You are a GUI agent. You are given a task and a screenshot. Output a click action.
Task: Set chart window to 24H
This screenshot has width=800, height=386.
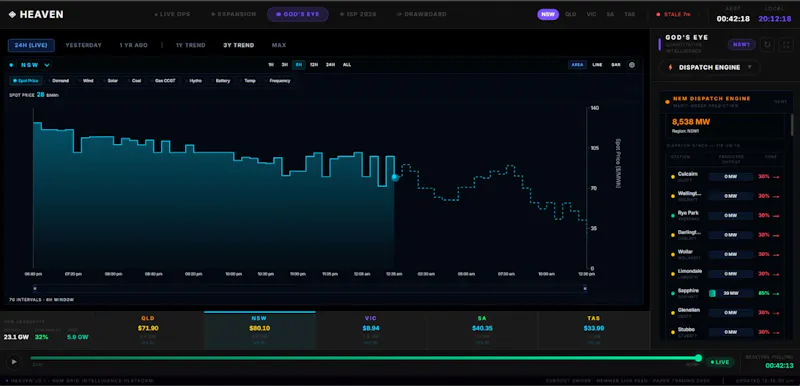click(331, 65)
